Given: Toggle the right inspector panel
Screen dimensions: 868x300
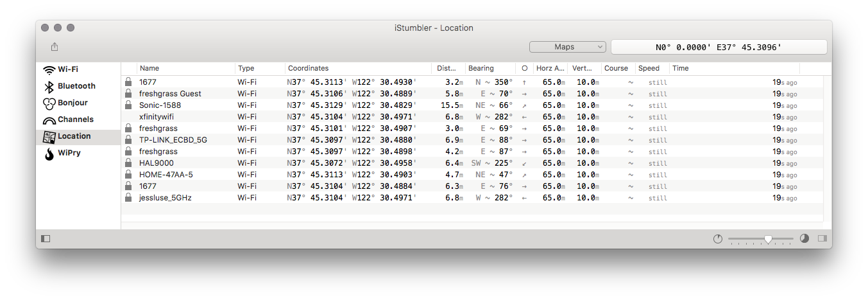Looking at the screenshot, I should [822, 239].
